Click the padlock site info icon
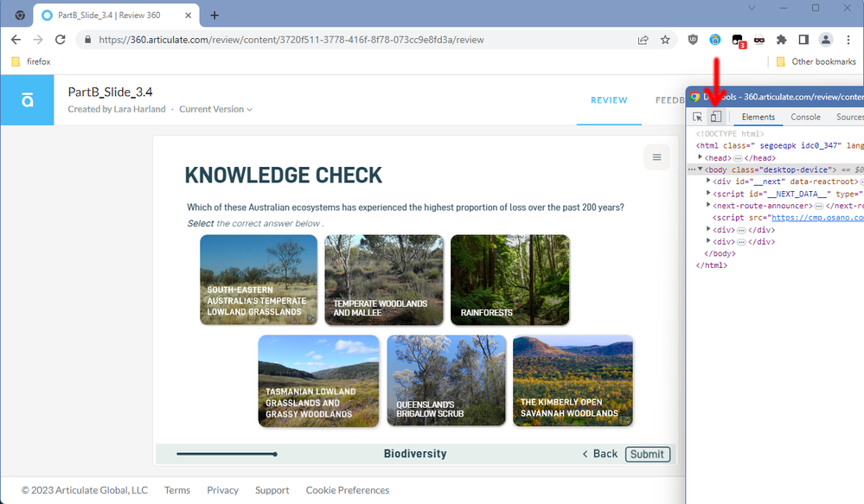 [87, 40]
